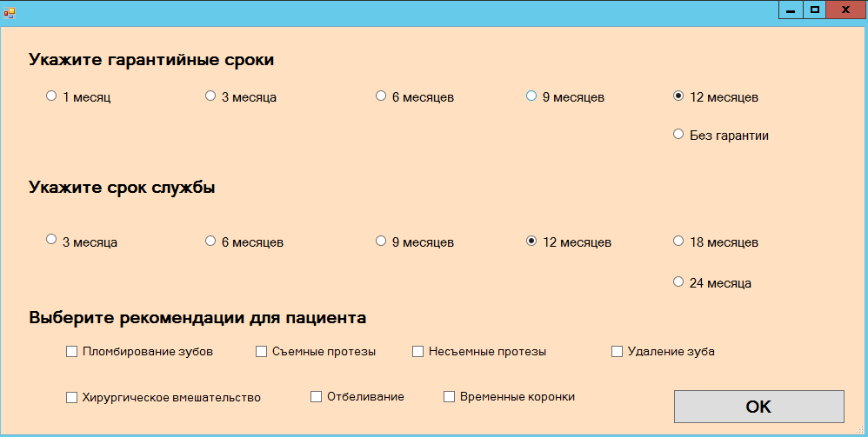Viewport: 868px width, 437px height.
Task: Choose 3 месяца under гарантийные сроки
Action: [x=210, y=96]
